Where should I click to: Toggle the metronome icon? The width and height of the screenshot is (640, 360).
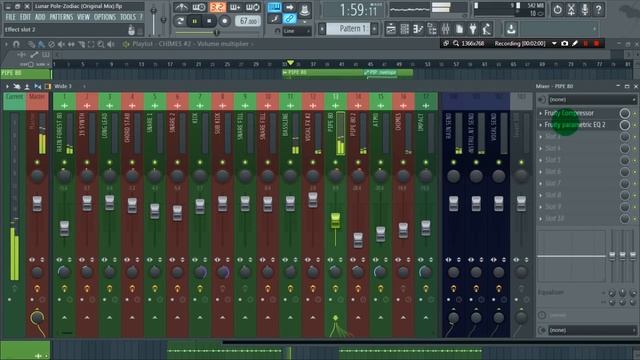pyautogui.click(x=181, y=7)
